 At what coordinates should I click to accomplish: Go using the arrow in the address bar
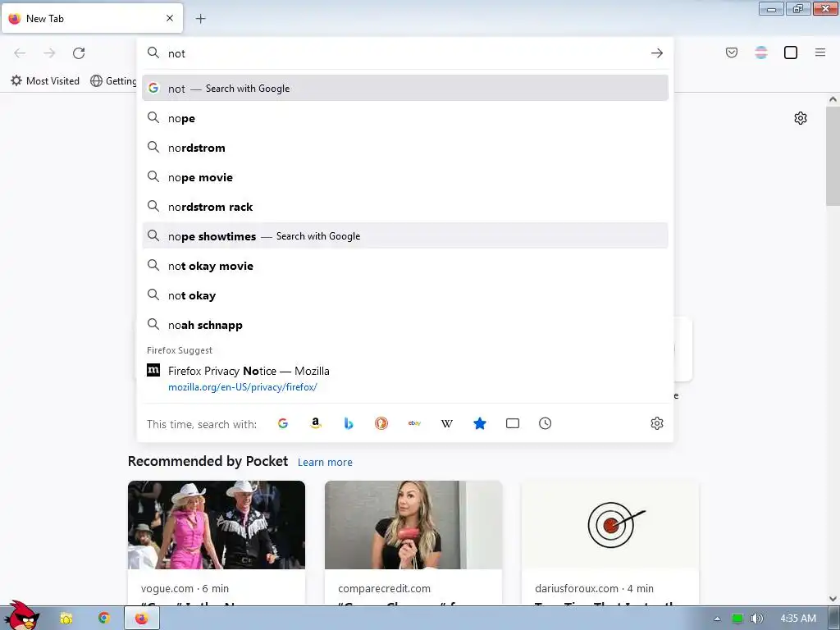point(657,53)
